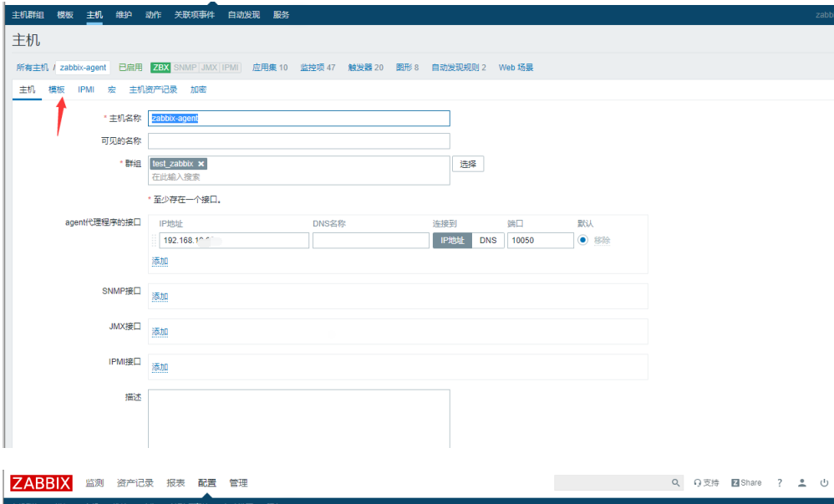Open the 监测 bottom menu
The width and height of the screenshot is (834, 504).
tap(94, 483)
